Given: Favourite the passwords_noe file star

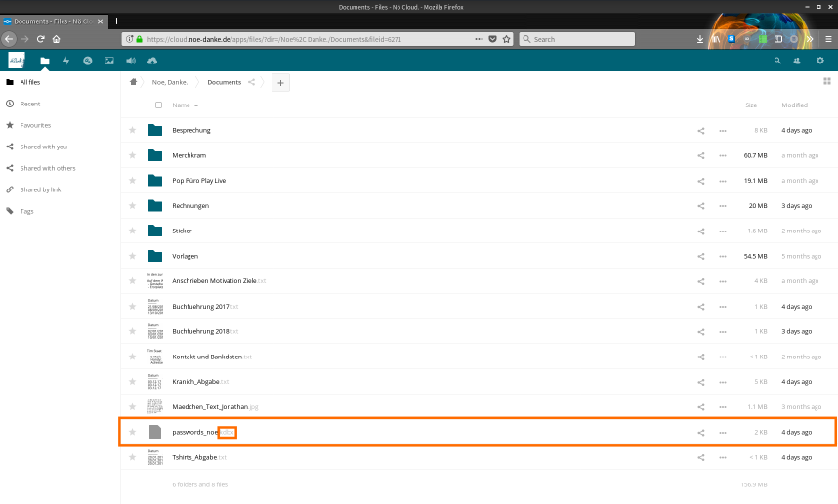Looking at the screenshot, I should pyautogui.click(x=133, y=432).
